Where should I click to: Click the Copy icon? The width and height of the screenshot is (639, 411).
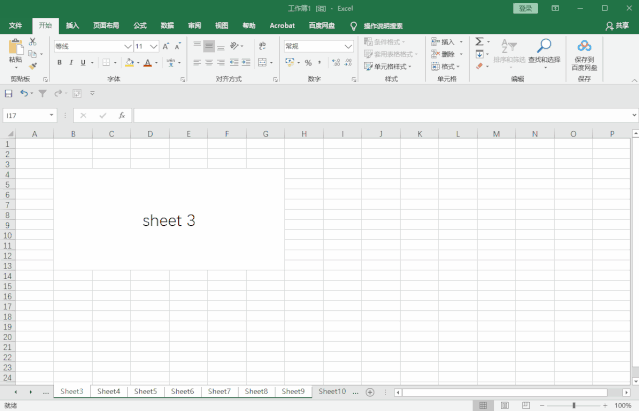coord(33,54)
